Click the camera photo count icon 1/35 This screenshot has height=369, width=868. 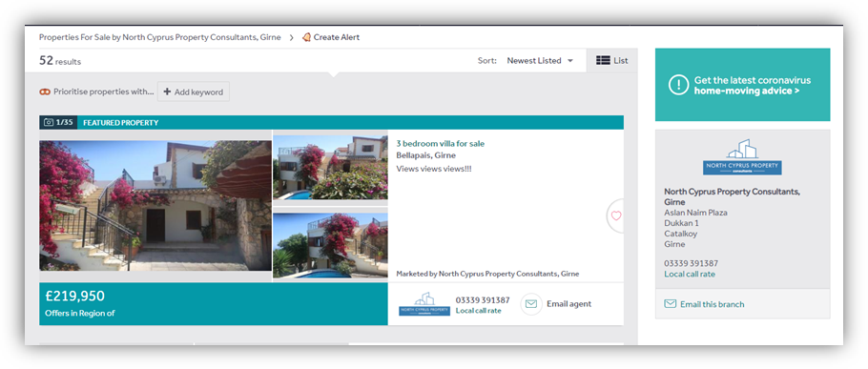(48, 122)
